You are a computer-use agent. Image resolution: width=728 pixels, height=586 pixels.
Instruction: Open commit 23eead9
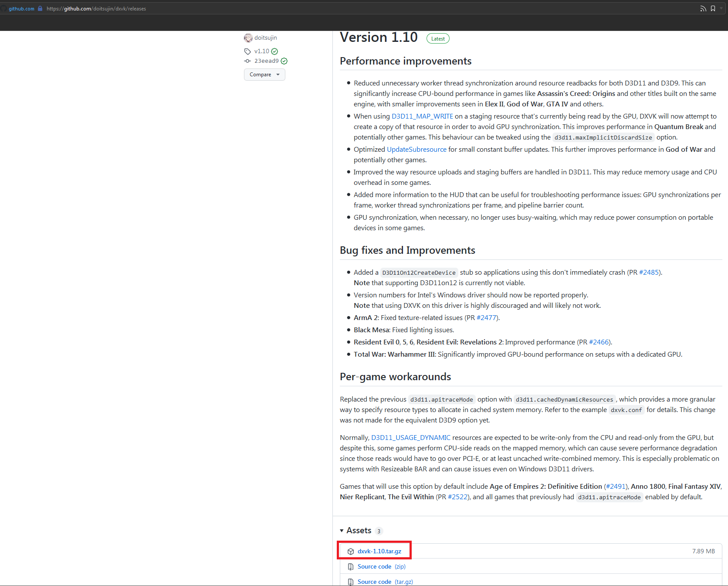click(x=267, y=61)
